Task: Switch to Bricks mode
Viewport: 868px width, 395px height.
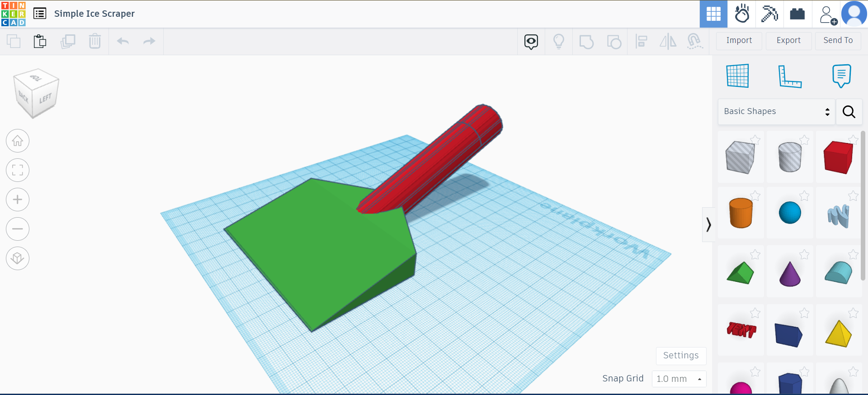Action: click(x=797, y=14)
